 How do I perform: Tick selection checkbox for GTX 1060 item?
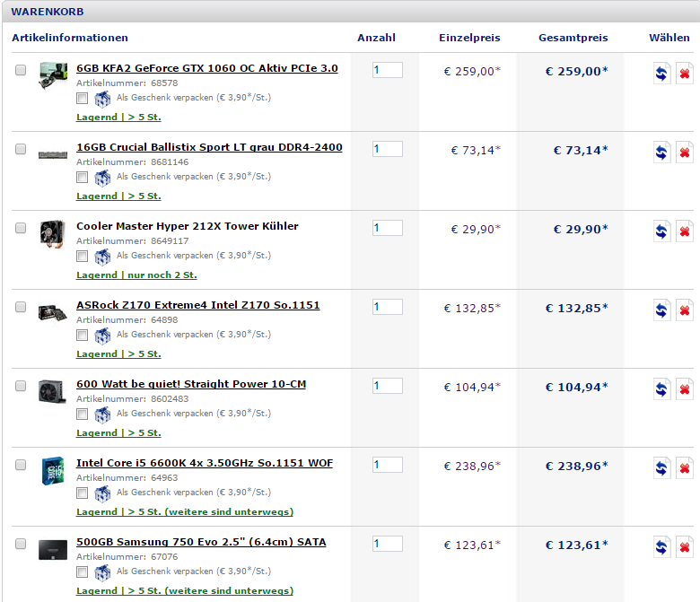tap(21, 70)
